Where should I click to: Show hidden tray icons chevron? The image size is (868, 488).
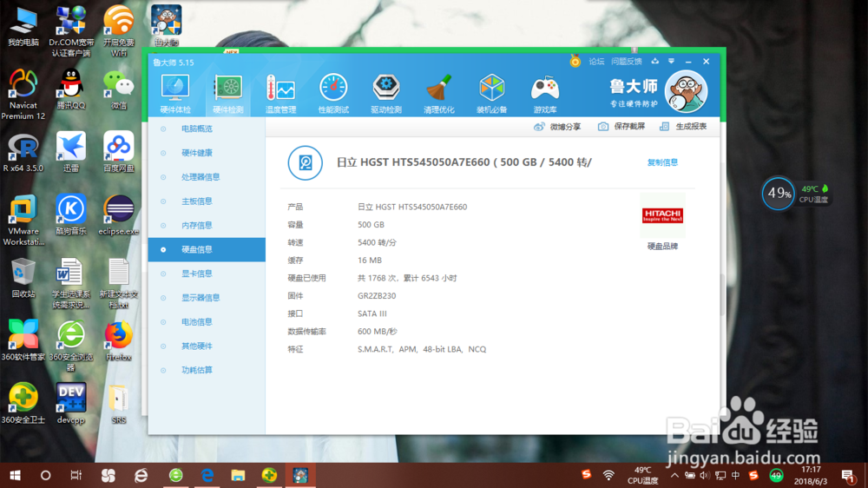coord(674,475)
